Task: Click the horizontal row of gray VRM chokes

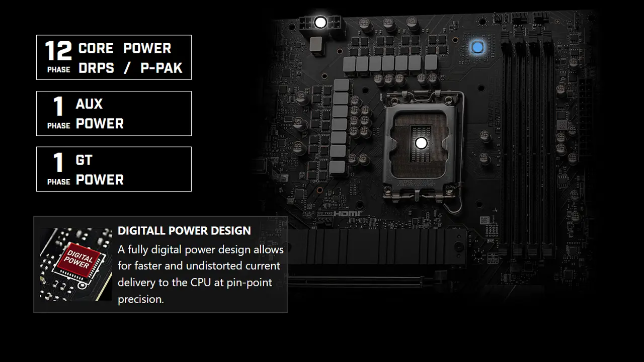Action: tap(390, 63)
